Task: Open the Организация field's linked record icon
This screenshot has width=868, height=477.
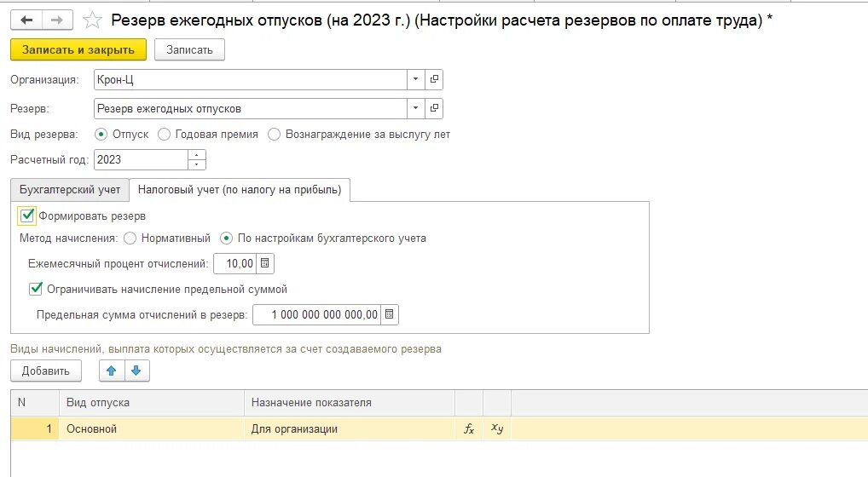Action: 434,79
